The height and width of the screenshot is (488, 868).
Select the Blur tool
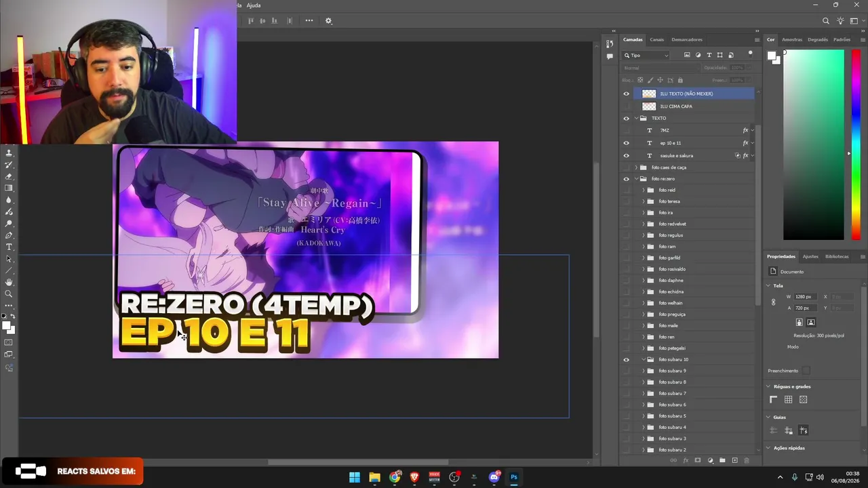[x=9, y=200]
